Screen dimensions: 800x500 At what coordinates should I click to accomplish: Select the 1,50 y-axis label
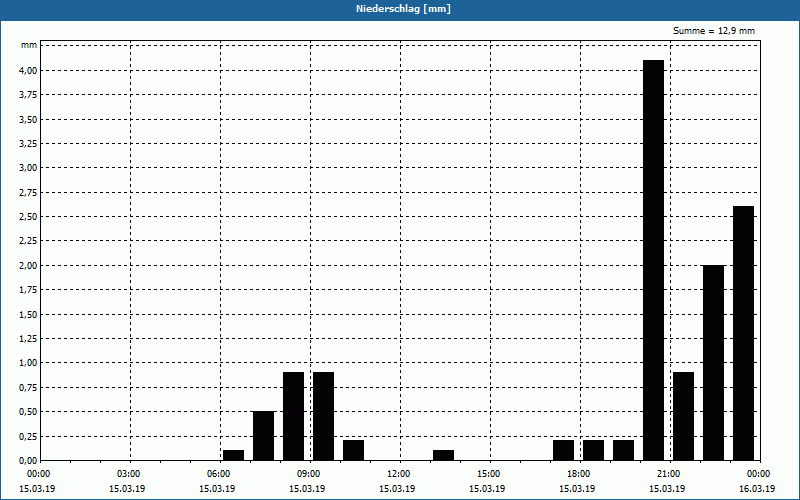[x=28, y=314]
